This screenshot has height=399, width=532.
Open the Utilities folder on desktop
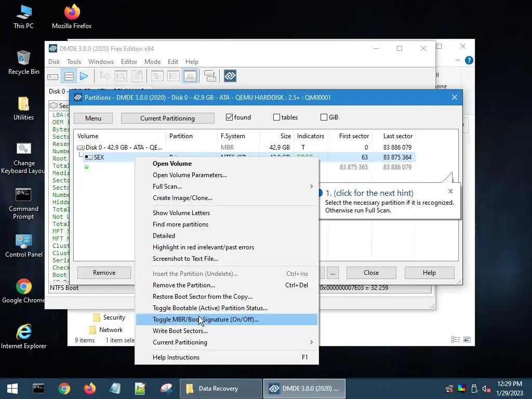23,108
